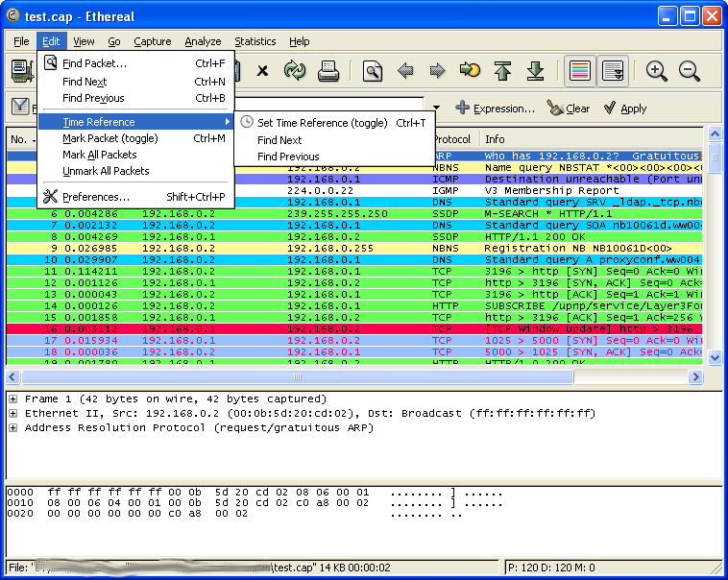
Task: Choose Mark Packet (toggle)
Action: point(136,138)
